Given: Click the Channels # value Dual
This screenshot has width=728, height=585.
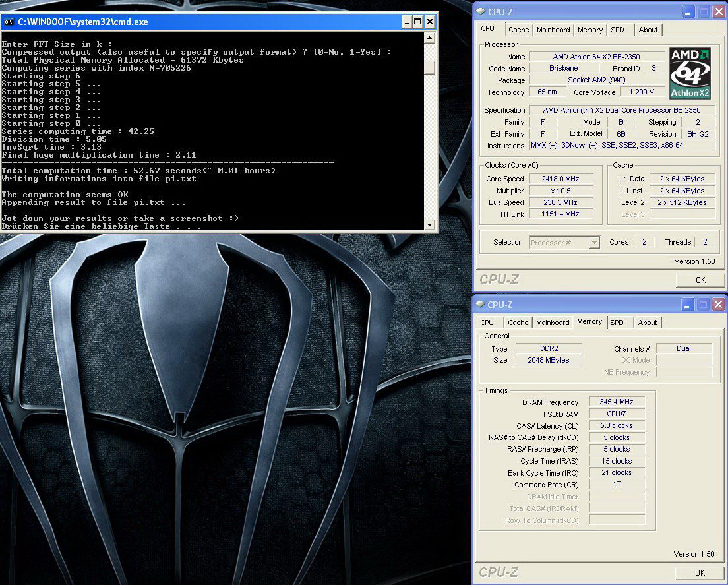Looking at the screenshot, I should [x=684, y=348].
